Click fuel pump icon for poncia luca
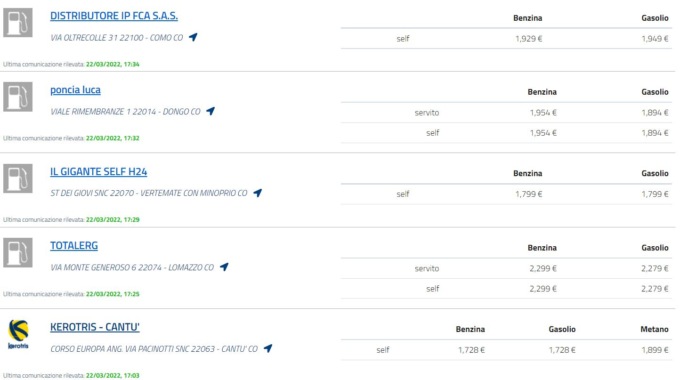Image resolution: width=680 pixels, height=380 pixels. point(18,97)
